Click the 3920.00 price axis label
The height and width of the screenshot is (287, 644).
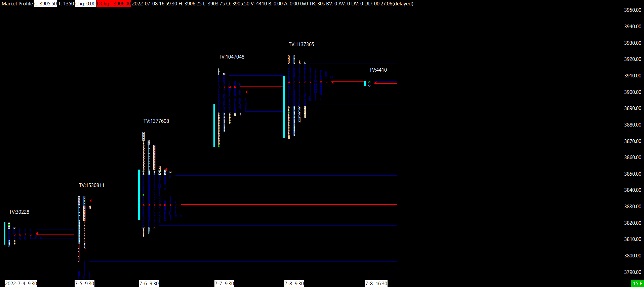[633, 59]
